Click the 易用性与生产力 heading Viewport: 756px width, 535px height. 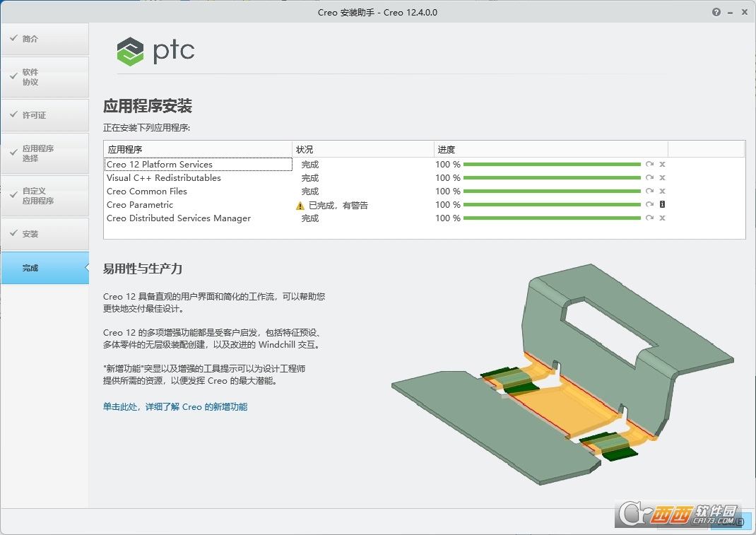pyautogui.click(x=143, y=269)
